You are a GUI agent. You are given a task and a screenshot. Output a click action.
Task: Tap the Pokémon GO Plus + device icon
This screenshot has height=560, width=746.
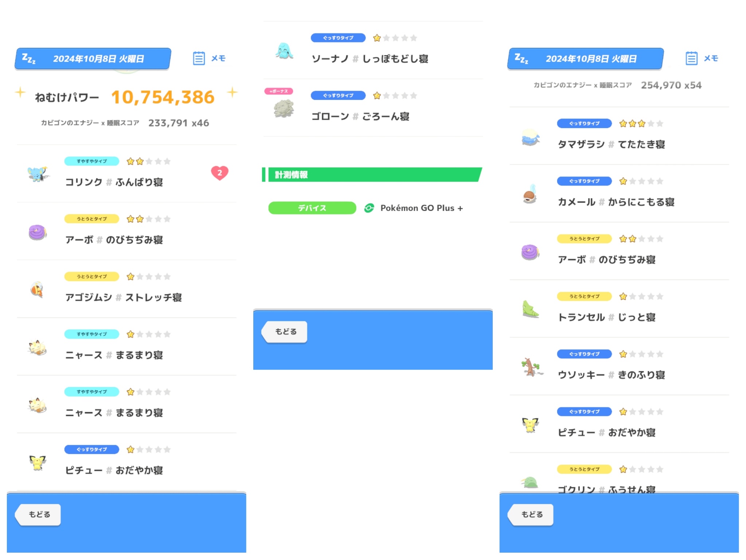369,208
